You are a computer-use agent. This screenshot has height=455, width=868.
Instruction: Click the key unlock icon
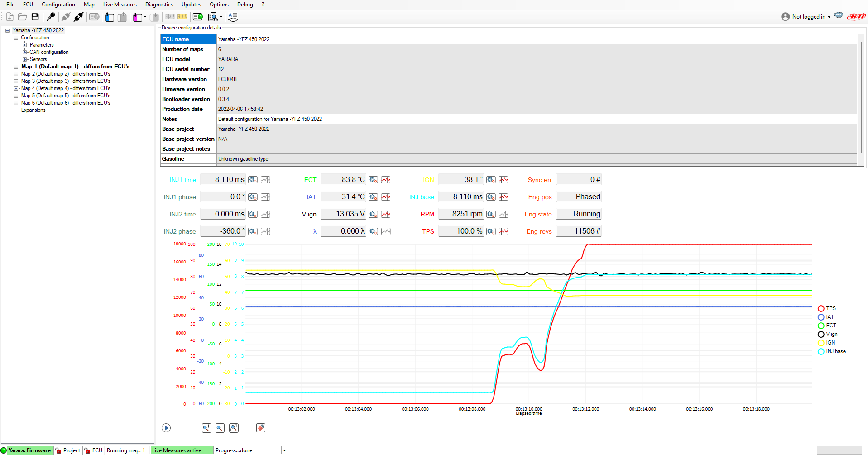(51, 17)
